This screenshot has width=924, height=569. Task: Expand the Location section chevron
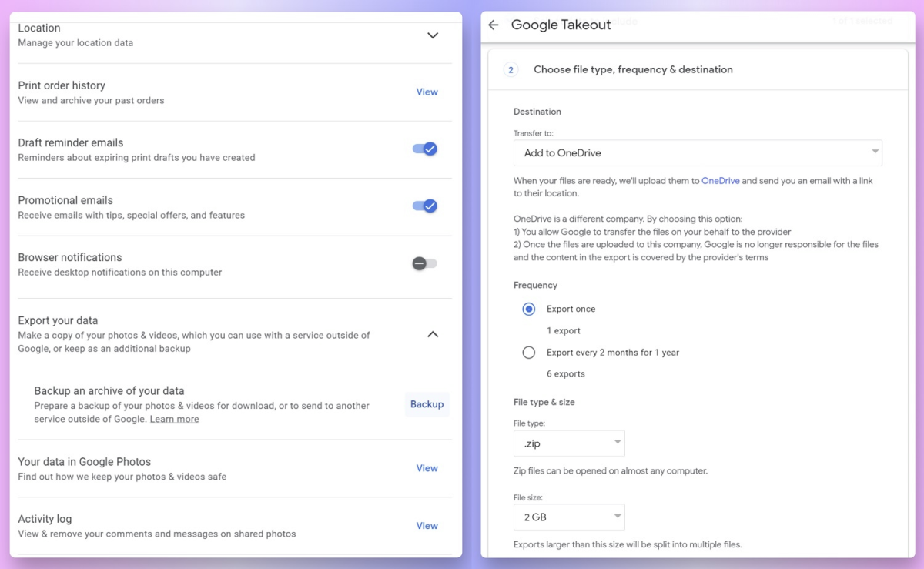(x=433, y=35)
